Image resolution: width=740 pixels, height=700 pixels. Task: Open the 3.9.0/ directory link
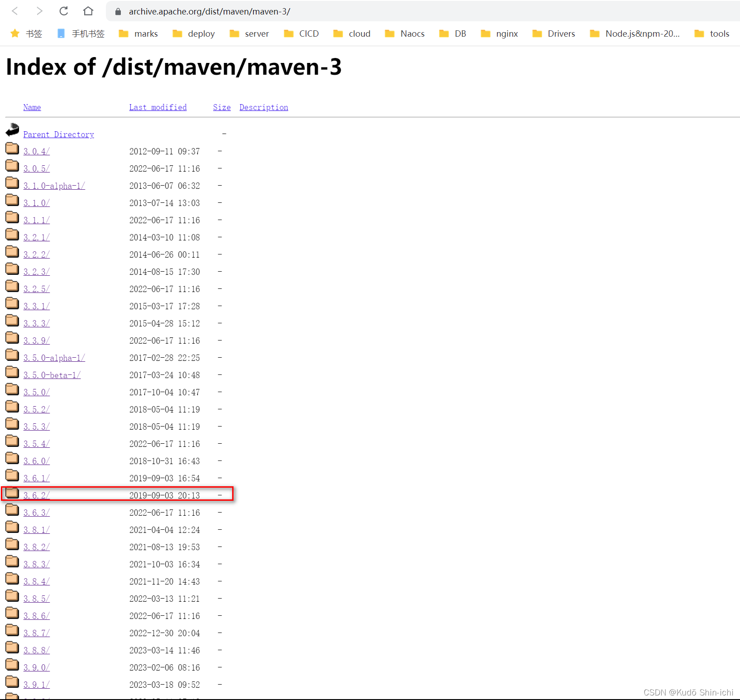(x=37, y=667)
